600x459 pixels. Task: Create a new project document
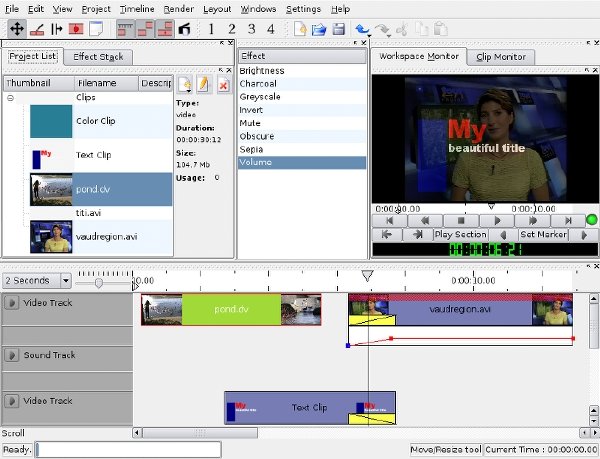300,29
